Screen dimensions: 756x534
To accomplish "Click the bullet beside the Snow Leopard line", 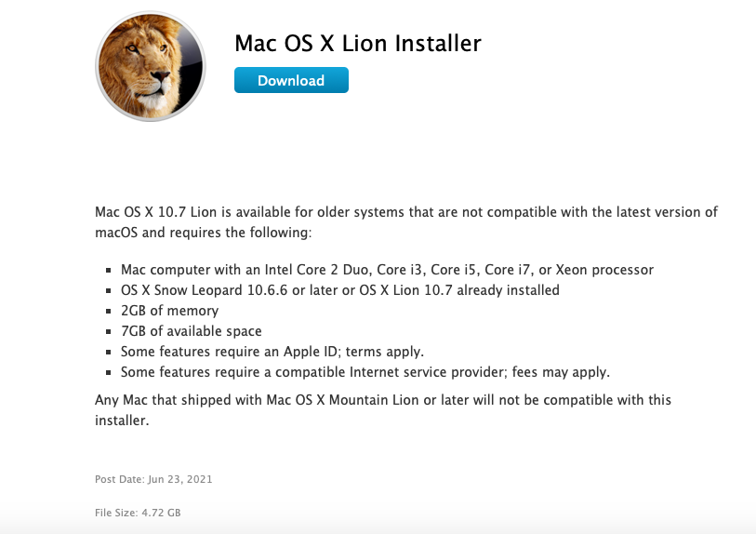I will pyautogui.click(x=109, y=291).
